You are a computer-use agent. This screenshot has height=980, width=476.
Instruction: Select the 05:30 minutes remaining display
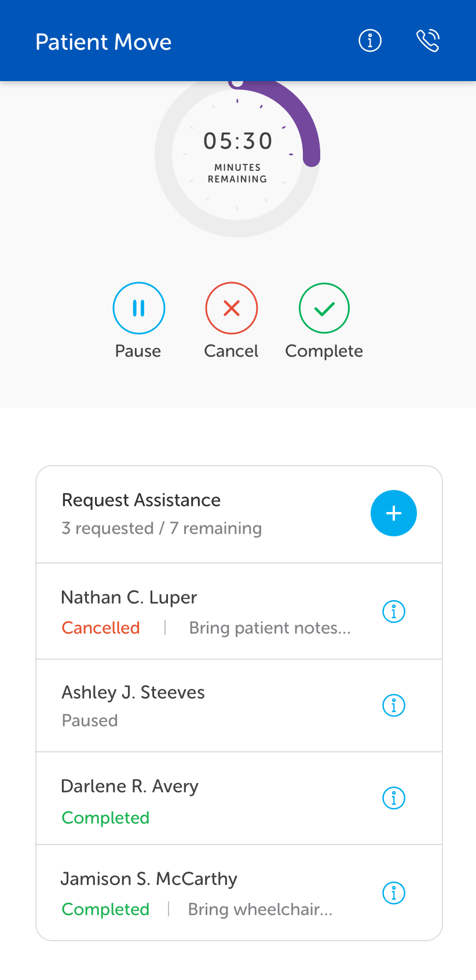pyautogui.click(x=237, y=142)
